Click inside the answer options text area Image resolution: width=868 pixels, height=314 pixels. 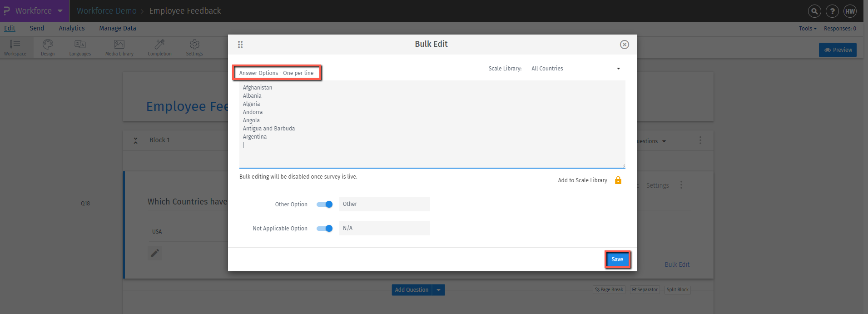click(432, 124)
